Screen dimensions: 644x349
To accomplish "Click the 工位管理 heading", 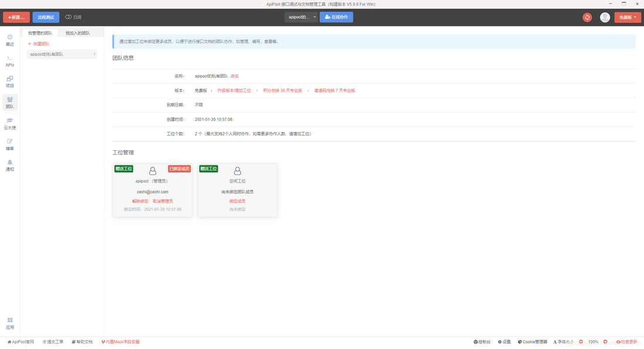I will (123, 153).
